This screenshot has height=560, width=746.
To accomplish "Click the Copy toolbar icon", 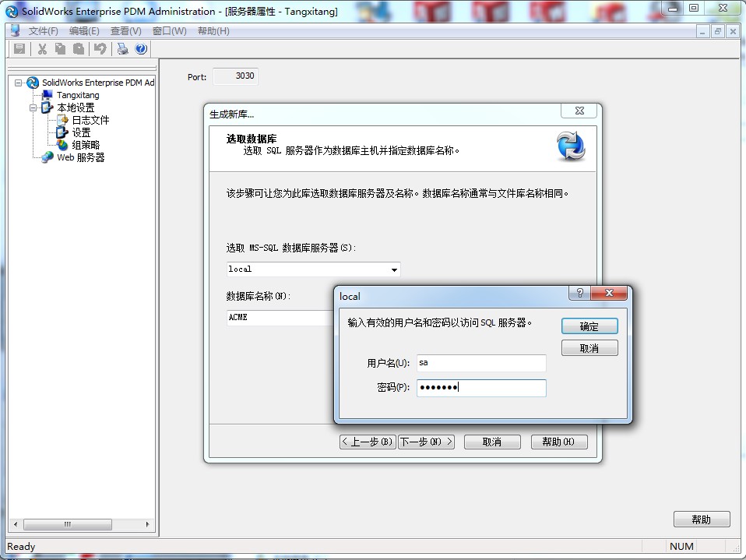I will coord(61,48).
